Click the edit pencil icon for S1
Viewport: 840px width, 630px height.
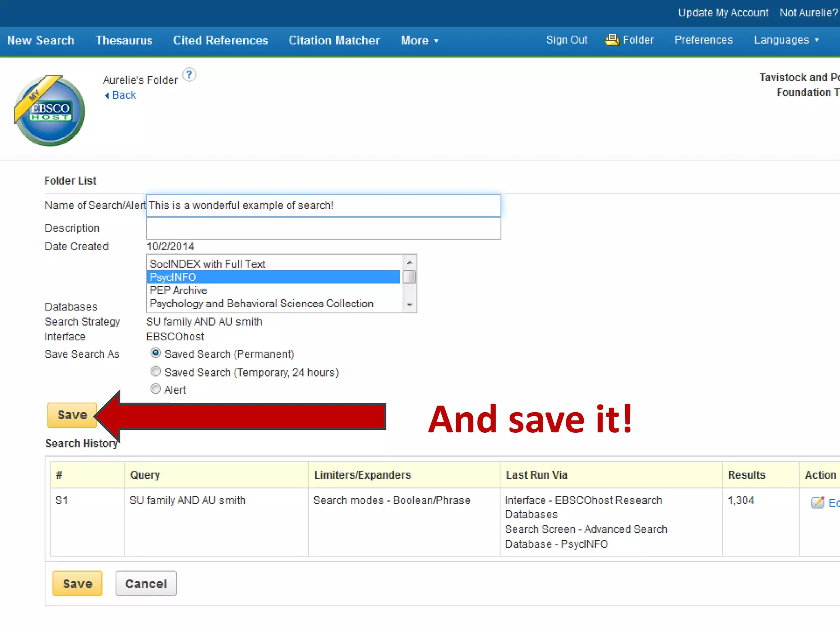817,502
